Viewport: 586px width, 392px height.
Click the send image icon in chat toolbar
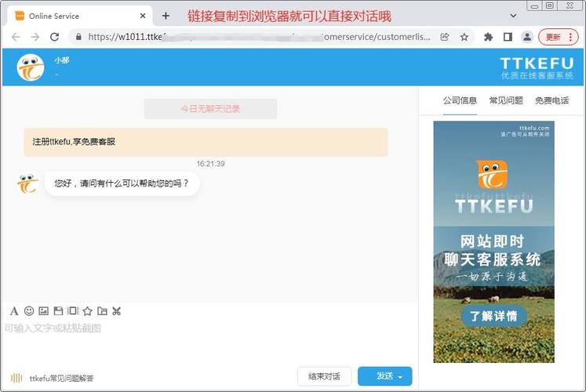coord(44,311)
